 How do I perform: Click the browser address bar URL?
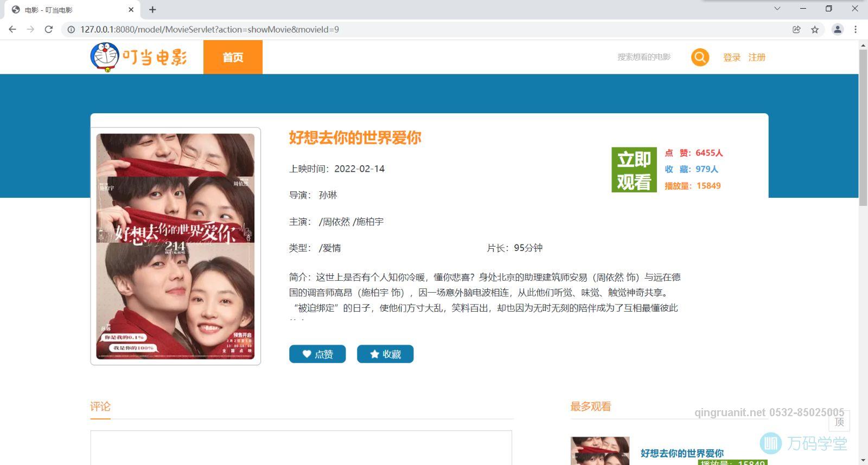(x=209, y=29)
